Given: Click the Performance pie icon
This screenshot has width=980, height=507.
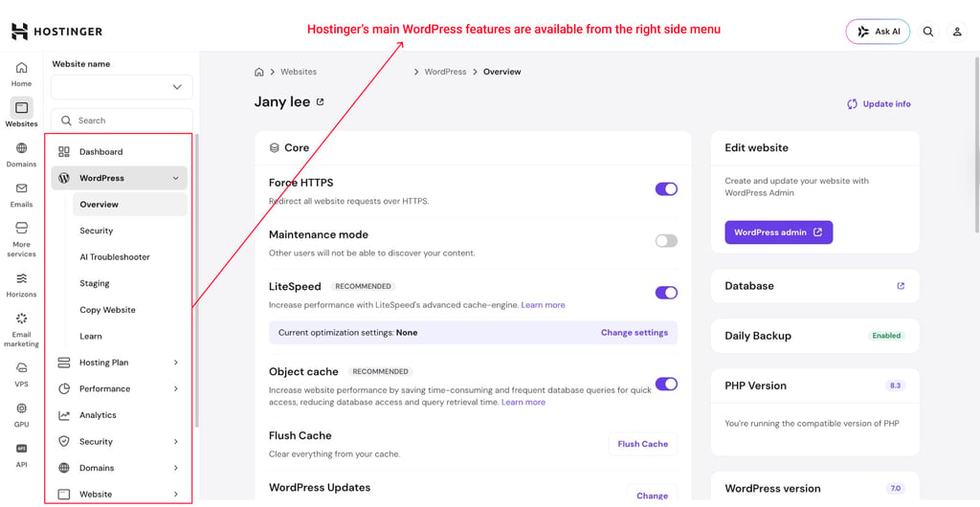Looking at the screenshot, I should click(64, 389).
